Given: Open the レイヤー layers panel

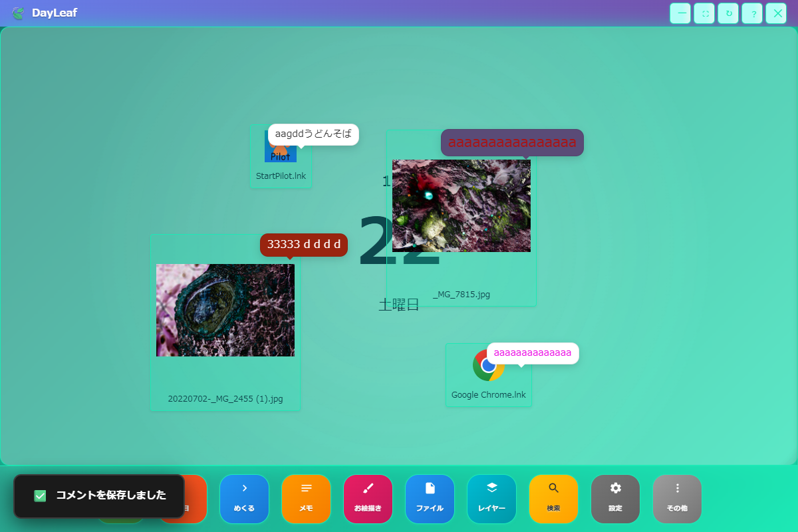Looking at the screenshot, I should (491, 499).
